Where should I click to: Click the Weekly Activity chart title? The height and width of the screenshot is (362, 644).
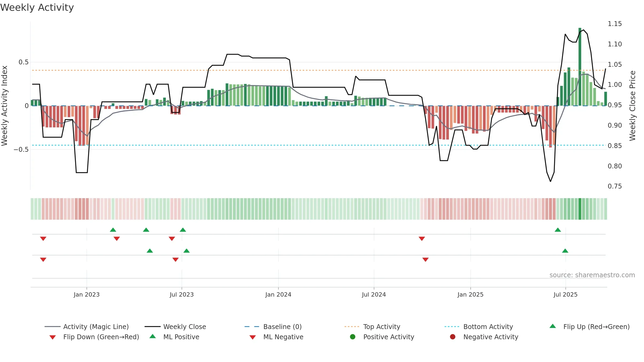coord(37,8)
